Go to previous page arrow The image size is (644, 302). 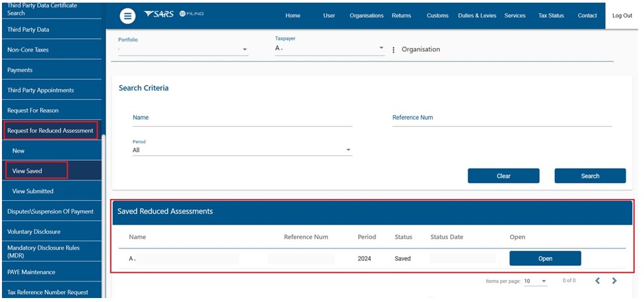[598, 281]
